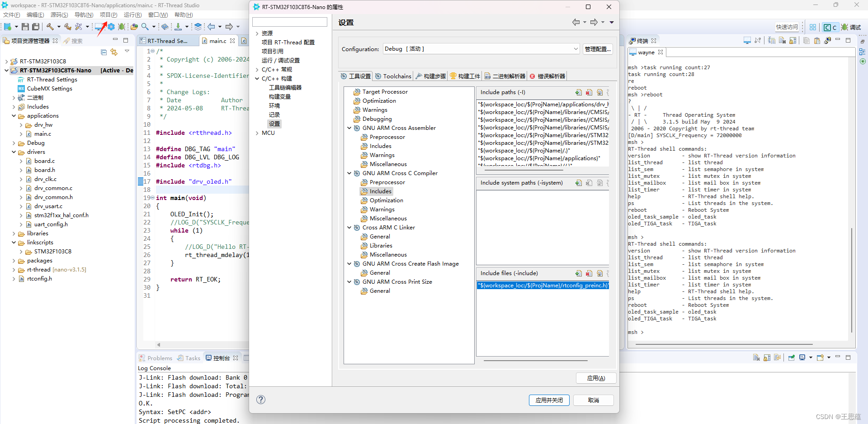
Task: Click help question mark in properties dialog
Action: tap(261, 400)
